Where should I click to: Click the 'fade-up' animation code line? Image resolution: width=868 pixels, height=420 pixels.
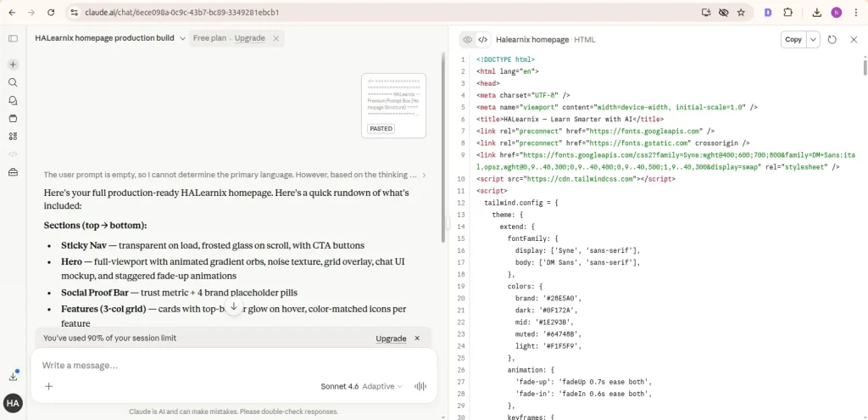tap(583, 382)
